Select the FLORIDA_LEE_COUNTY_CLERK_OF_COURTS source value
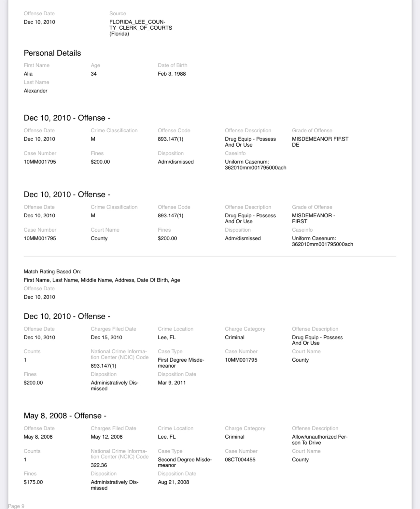The image size is (420, 509). [140, 28]
